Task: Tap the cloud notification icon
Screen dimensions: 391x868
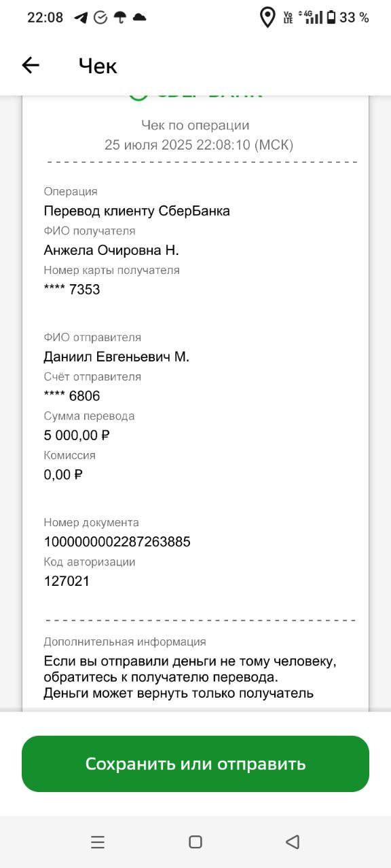Action: pyautogui.click(x=139, y=18)
